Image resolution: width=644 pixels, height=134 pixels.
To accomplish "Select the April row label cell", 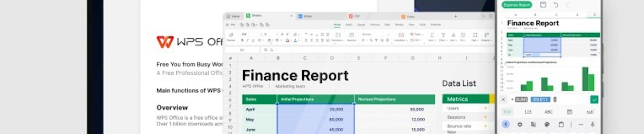I will pyautogui.click(x=260, y=110).
